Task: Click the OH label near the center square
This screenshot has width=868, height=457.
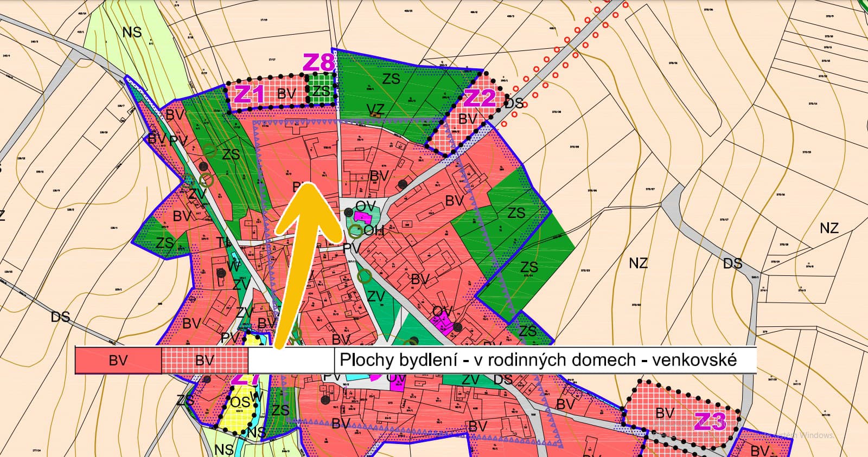Action: [x=374, y=231]
